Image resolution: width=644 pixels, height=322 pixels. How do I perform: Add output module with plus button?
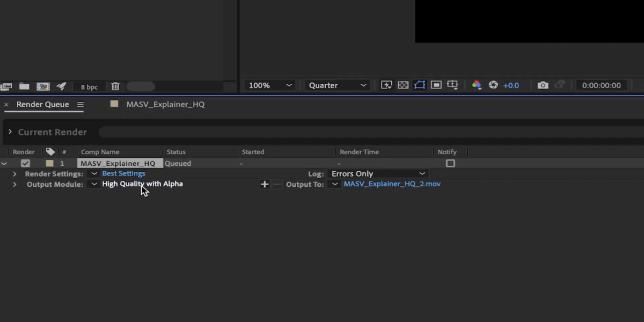264,185
